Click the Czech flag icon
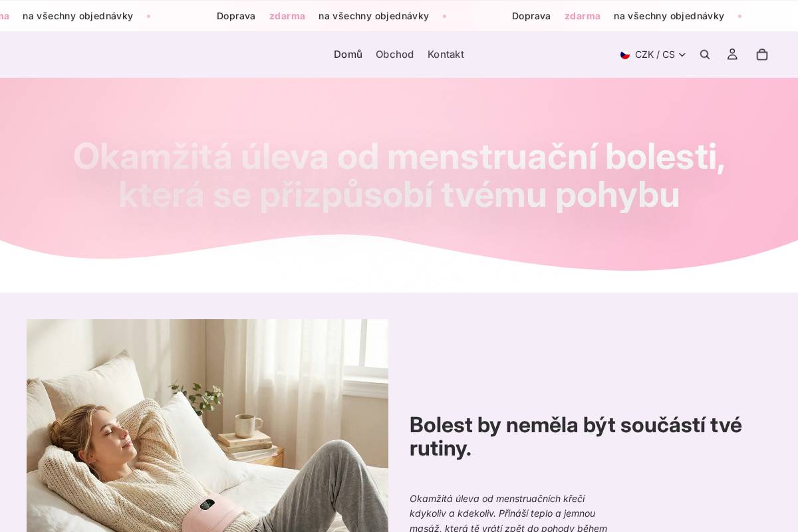 click(625, 55)
